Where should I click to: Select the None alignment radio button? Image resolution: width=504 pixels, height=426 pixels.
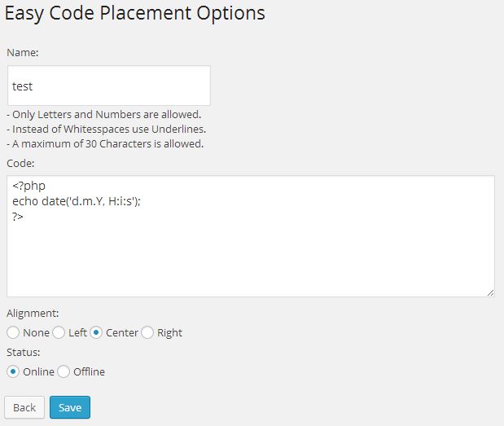pyautogui.click(x=13, y=332)
